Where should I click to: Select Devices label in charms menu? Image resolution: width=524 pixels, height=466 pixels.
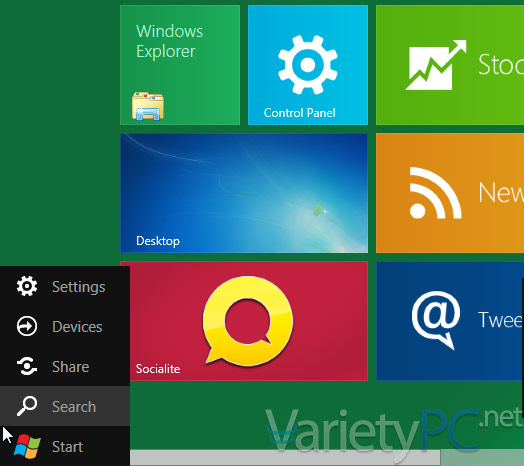coord(77,327)
